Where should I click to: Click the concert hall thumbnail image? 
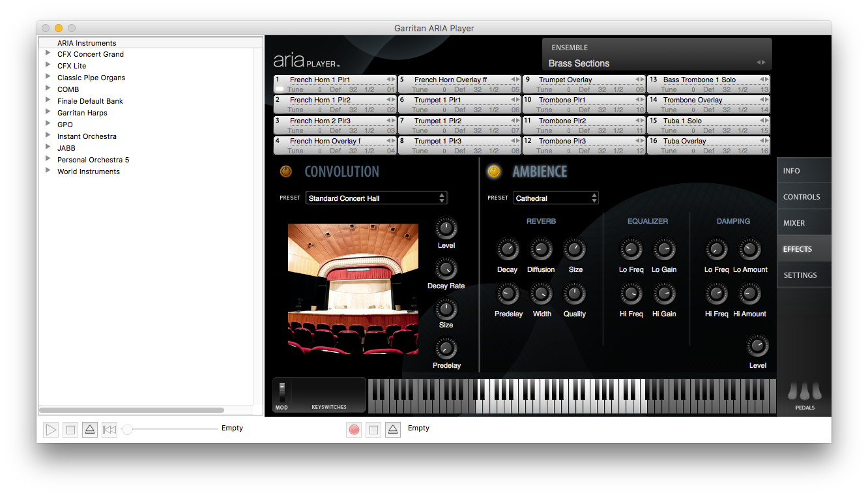pos(353,289)
